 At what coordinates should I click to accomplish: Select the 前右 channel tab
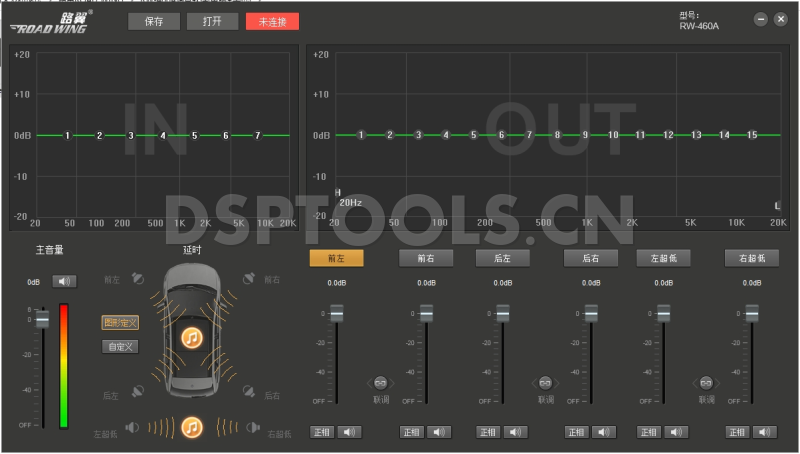(x=426, y=258)
